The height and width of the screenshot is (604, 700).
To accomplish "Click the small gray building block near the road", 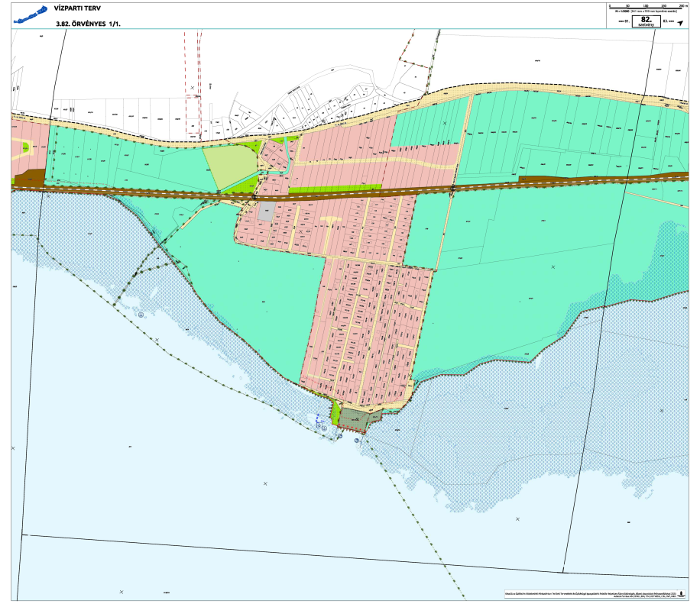I will click(x=266, y=212).
